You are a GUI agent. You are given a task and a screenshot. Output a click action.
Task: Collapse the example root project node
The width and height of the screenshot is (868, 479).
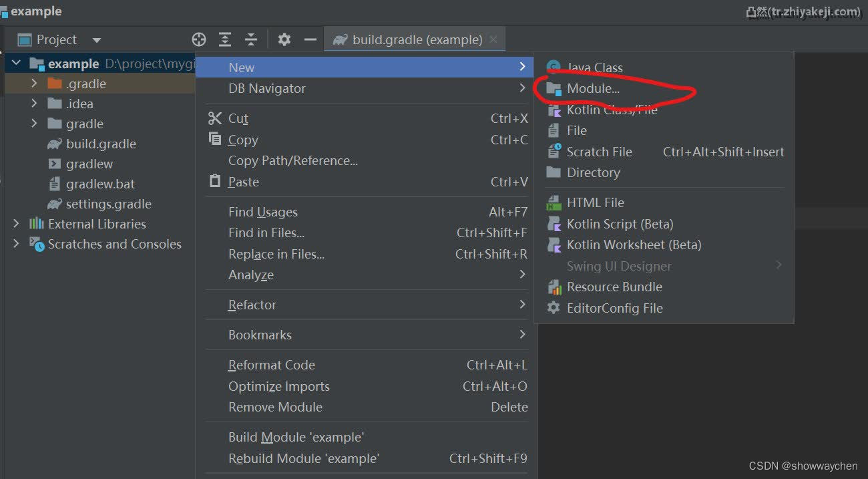coord(16,63)
